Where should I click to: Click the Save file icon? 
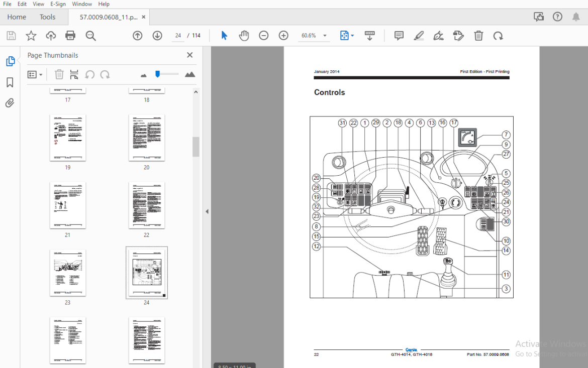11,36
